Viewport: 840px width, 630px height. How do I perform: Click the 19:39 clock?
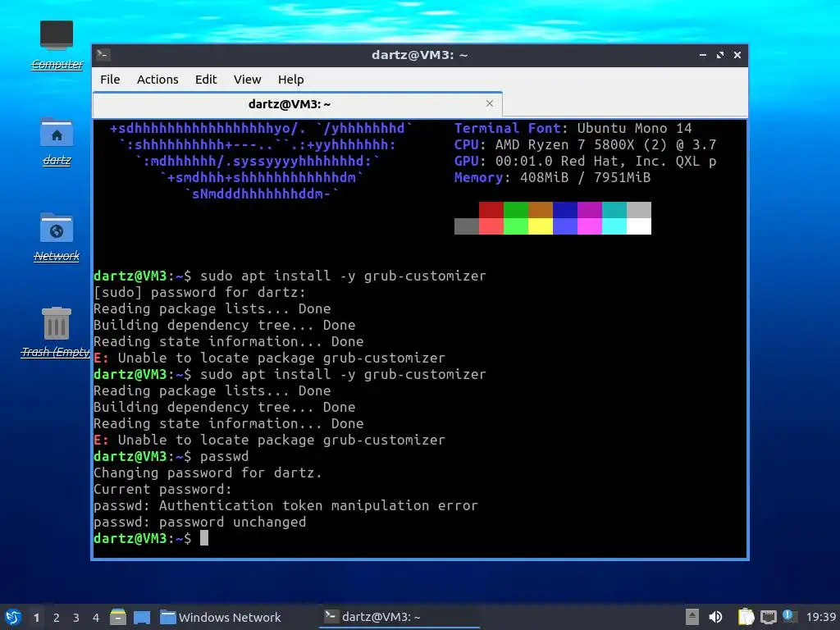(820, 617)
